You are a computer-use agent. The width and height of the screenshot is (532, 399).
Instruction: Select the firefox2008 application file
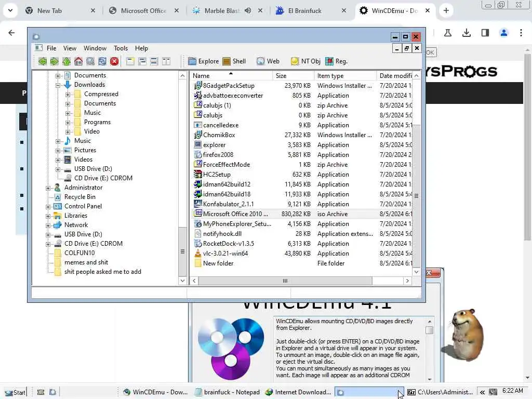(218, 155)
